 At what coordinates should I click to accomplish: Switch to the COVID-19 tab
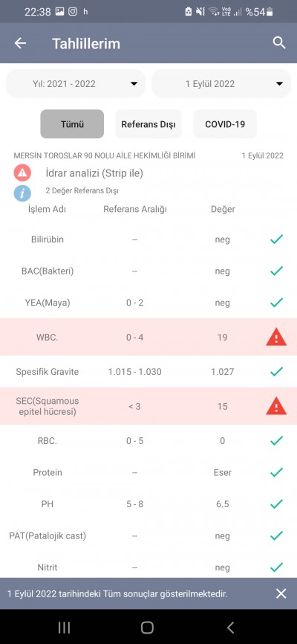pos(225,124)
